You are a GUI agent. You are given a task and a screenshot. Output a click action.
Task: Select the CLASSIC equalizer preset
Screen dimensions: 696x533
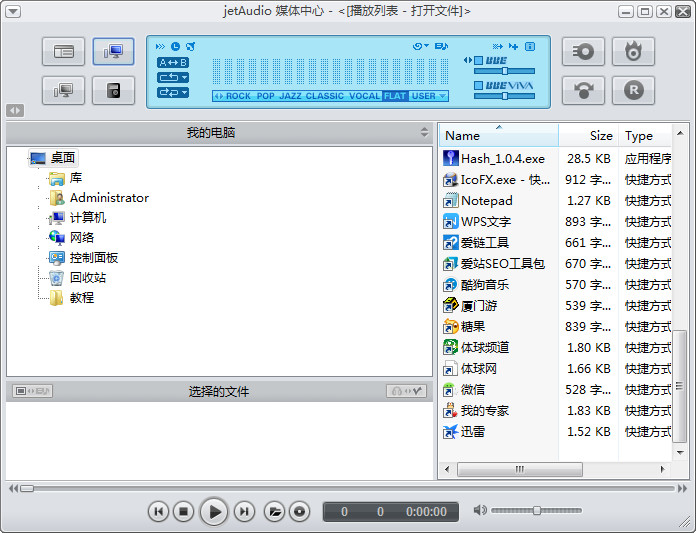(324, 96)
